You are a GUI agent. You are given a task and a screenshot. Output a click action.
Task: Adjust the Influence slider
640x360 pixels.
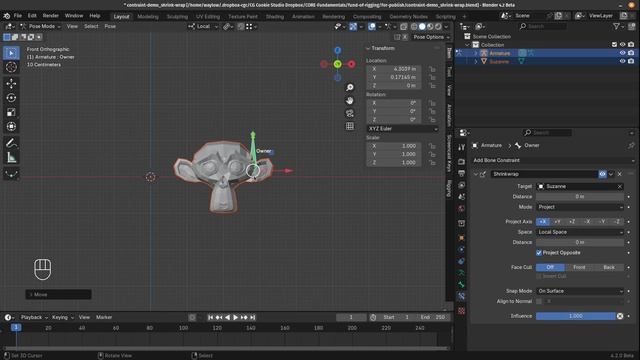tap(576, 316)
